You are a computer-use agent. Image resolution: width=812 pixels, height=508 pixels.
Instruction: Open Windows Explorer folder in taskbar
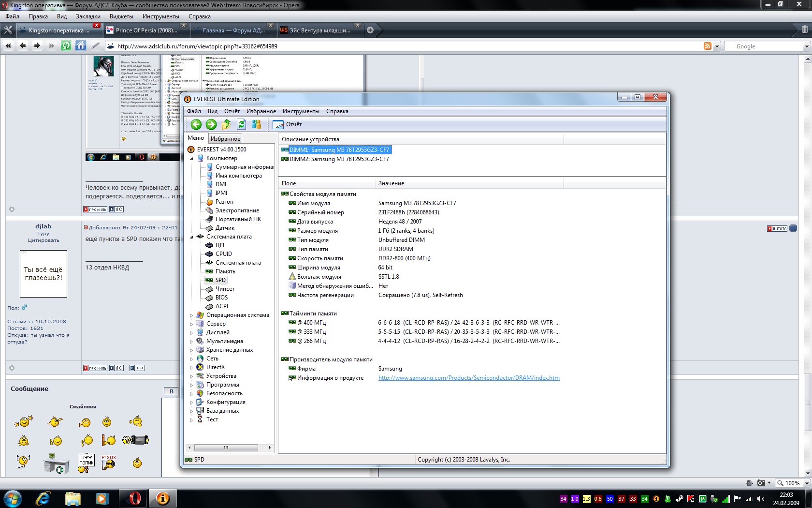click(x=72, y=498)
